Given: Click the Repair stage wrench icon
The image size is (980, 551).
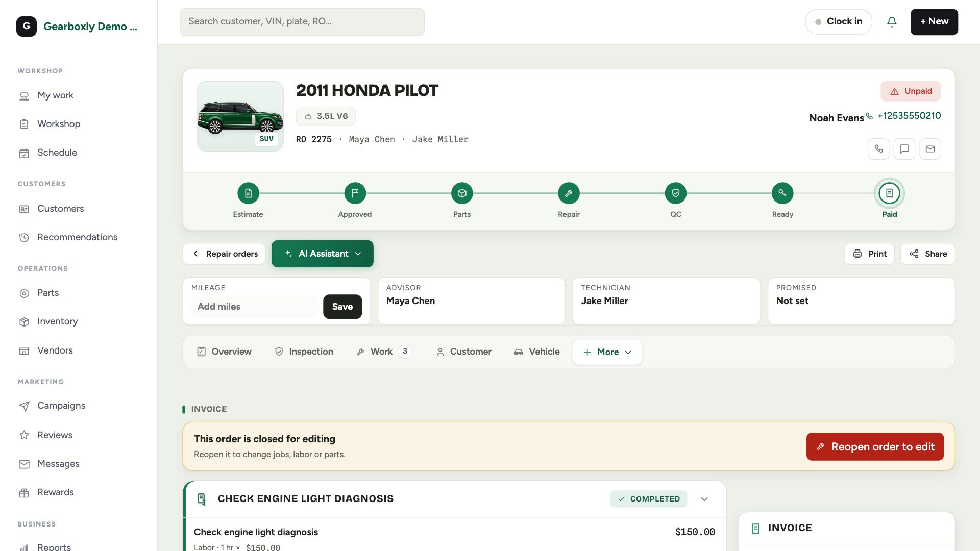Looking at the screenshot, I should (x=569, y=193).
